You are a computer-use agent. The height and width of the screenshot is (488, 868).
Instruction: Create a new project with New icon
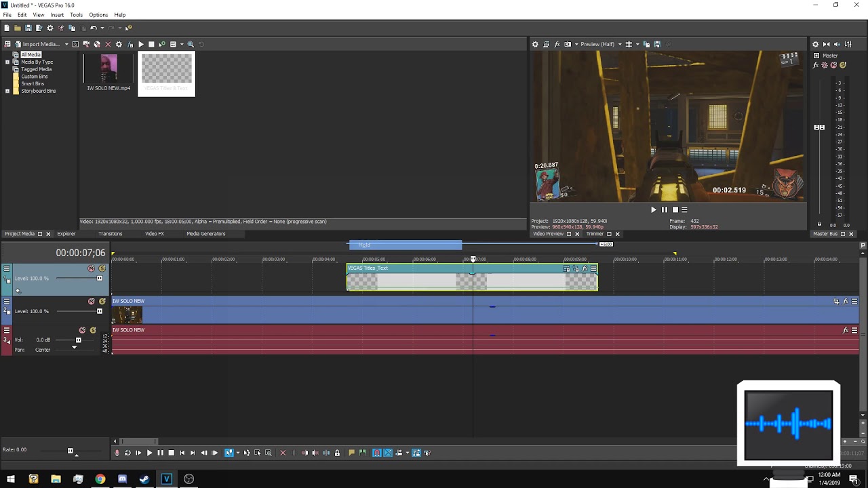(x=7, y=28)
